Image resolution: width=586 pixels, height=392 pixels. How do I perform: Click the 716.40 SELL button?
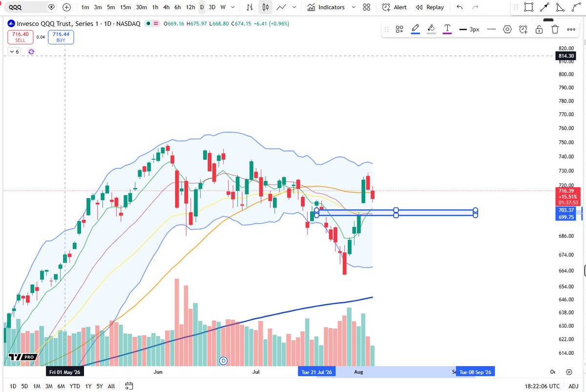coord(20,37)
